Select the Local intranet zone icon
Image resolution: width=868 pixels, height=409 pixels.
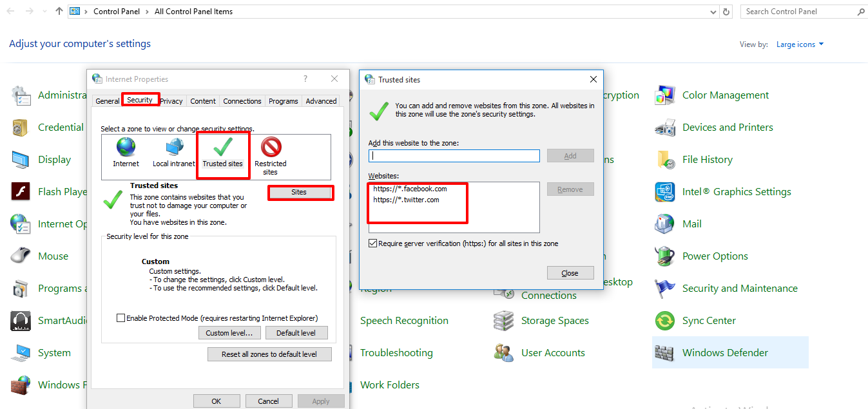click(x=174, y=148)
